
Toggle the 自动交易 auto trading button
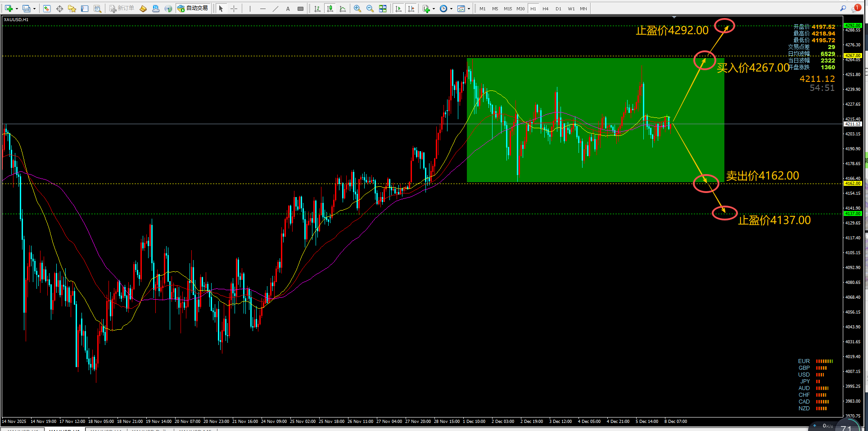(193, 9)
